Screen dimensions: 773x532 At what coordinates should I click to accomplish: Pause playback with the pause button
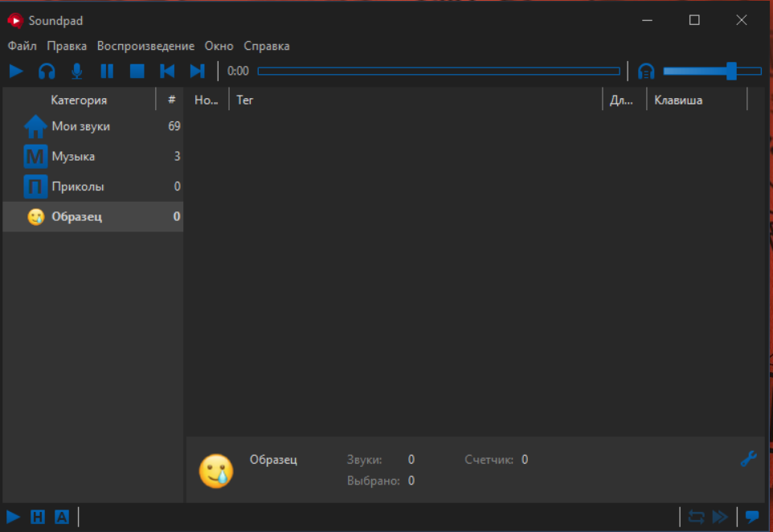pyautogui.click(x=107, y=71)
